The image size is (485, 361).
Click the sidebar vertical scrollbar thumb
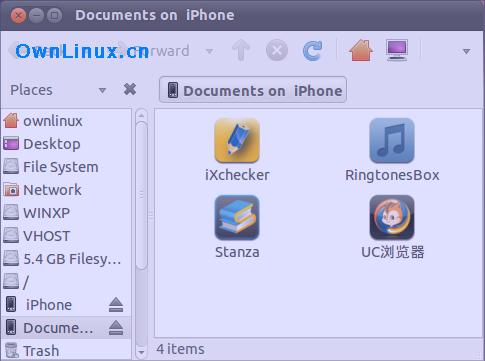point(141,195)
